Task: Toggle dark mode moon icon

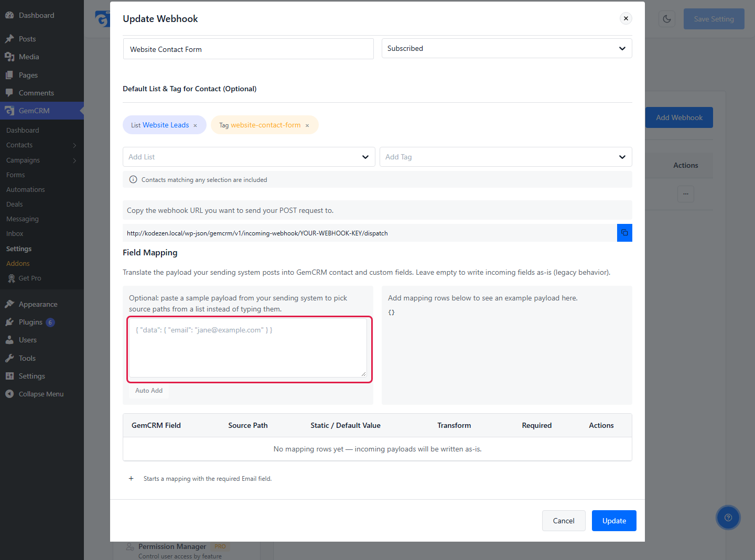Action: tap(667, 19)
